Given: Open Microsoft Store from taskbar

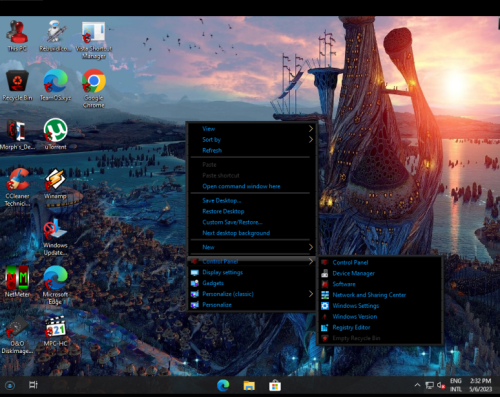Looking at the screenshot, I should (x=275, y=386).
